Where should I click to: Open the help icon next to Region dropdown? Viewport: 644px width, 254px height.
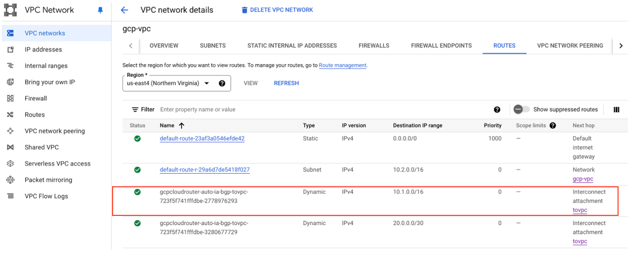(222, 83)
